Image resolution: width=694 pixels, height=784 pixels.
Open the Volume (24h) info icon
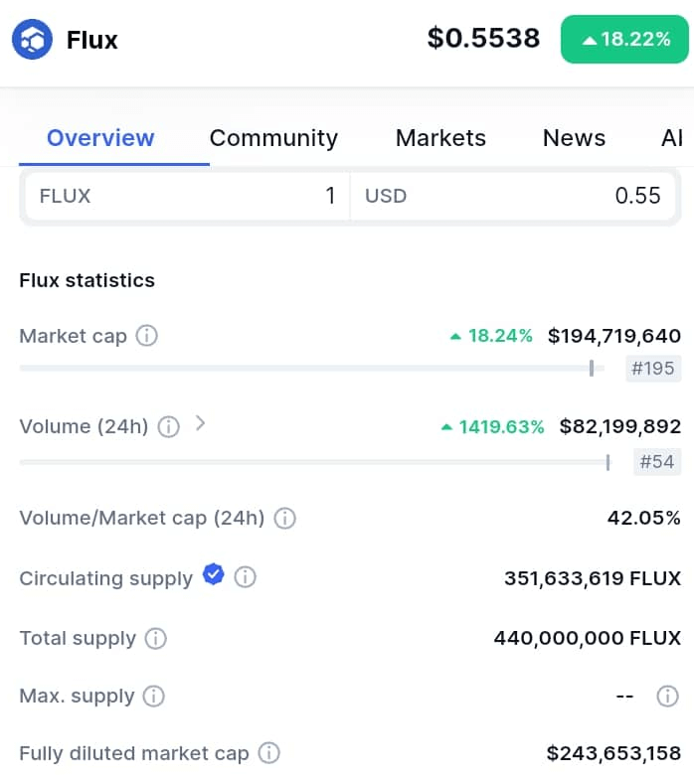[x=169, y=426]
